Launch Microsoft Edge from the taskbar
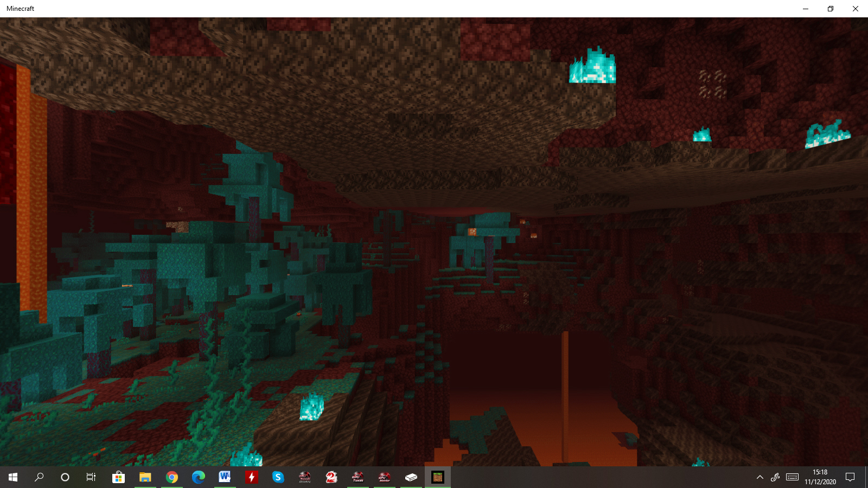Screen dimensions: 868x488 pos(198,477)
